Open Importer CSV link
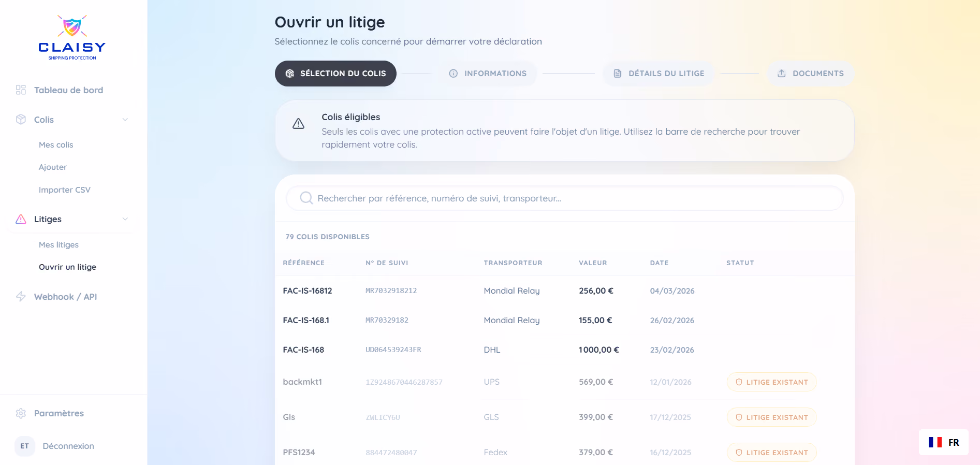 (65, 190)
